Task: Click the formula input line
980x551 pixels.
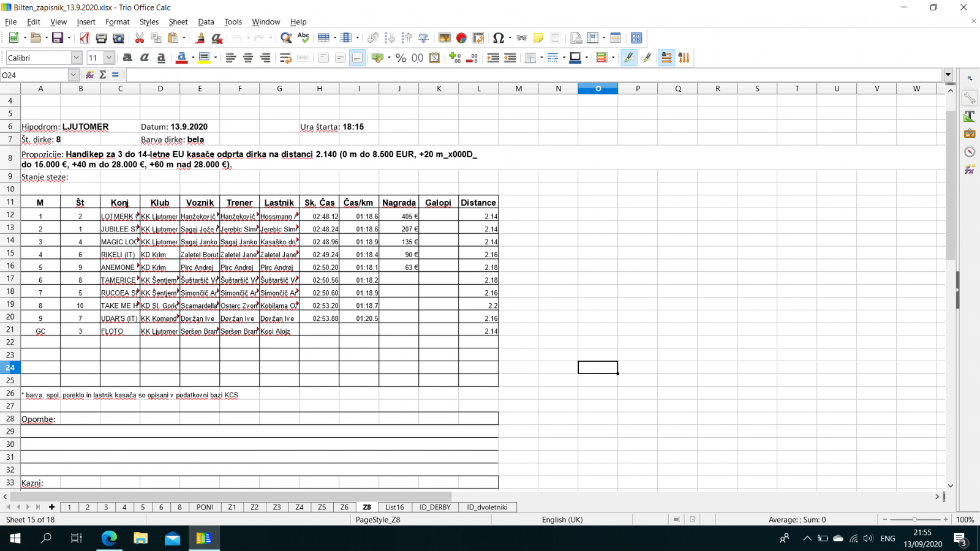Action: tap(533, 75)
